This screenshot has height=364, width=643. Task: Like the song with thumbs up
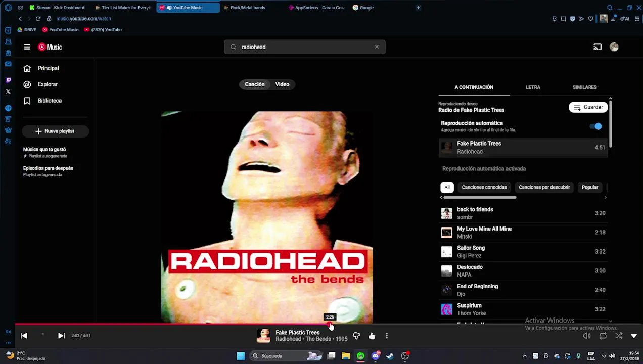[x=372, y=336]
